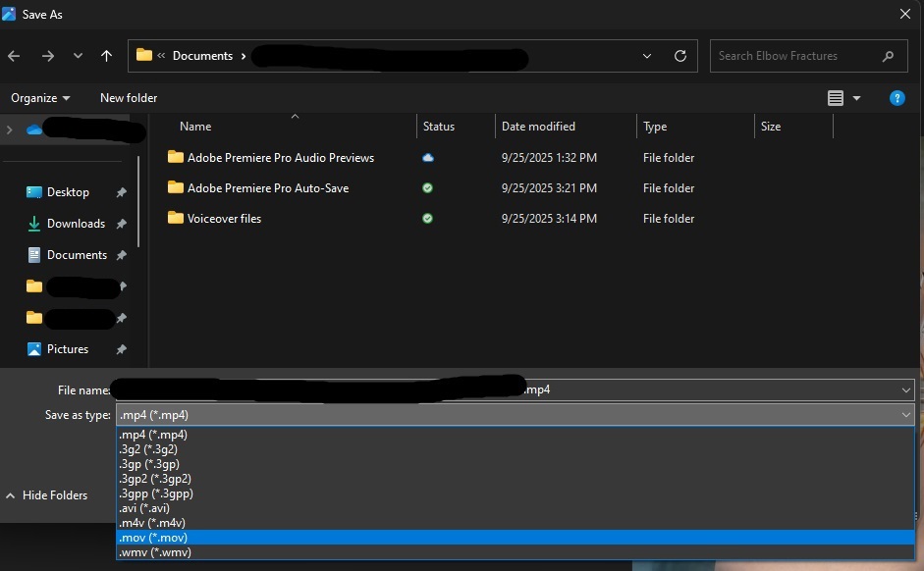Click 9/25/2025 1:32 PM date cell
924x571 pixels.
point(549,158)
